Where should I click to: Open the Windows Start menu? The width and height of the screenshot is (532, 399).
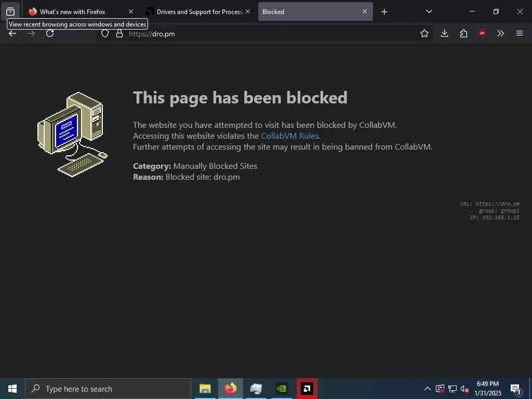[12, 389]
